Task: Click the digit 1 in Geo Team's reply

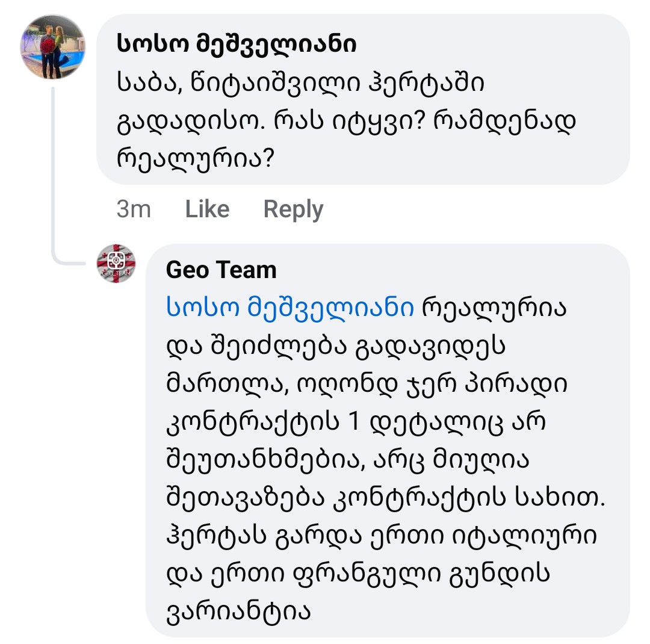Action: (353, 423)
